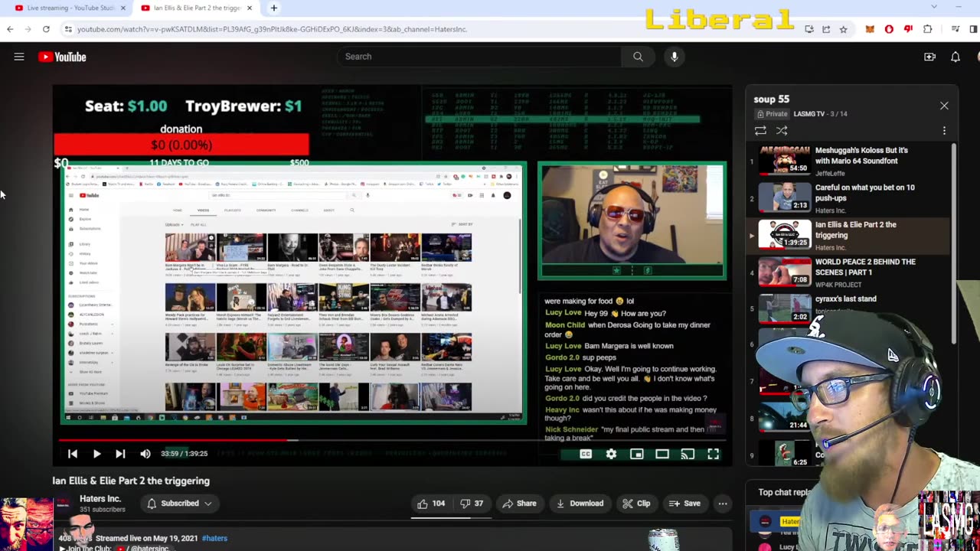Select Careful on what you bet playlist item
This screenshot has height=551, width=980.
[x=848, y=198]
